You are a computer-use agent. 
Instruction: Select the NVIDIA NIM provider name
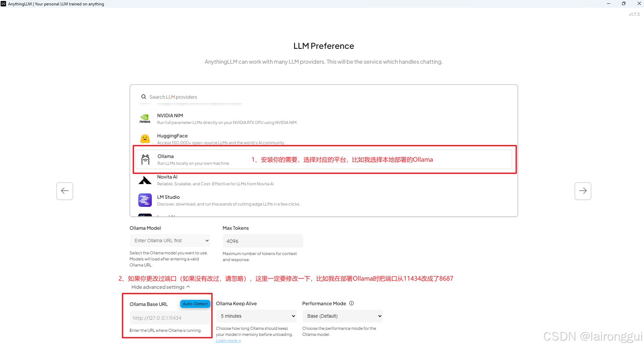(x=170, y=116)
